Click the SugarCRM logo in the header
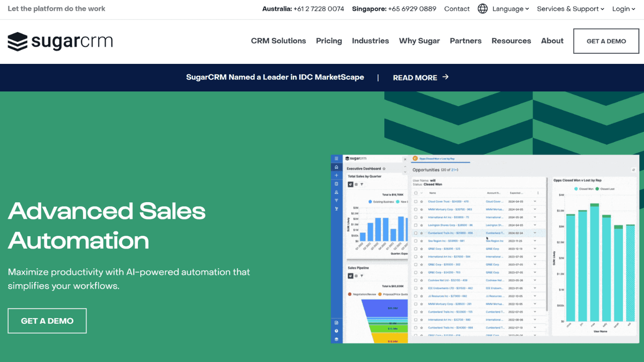The height and width of the screenshot is (362, 644). coord(60,42)
